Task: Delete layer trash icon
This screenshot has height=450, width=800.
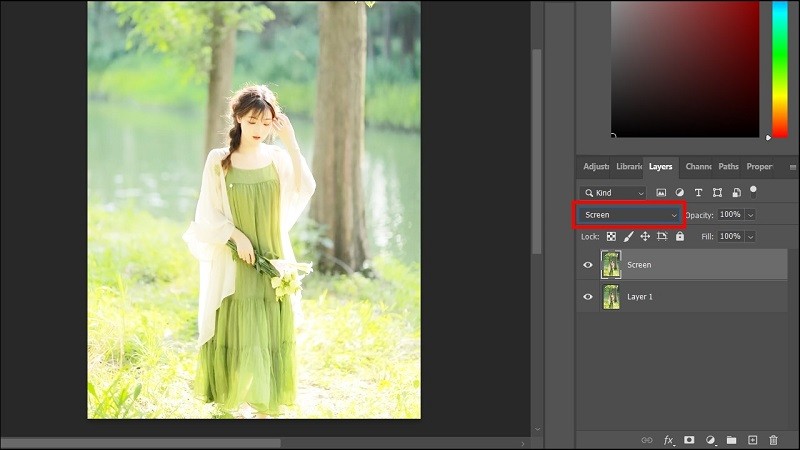Action: (x=773, y=440)
